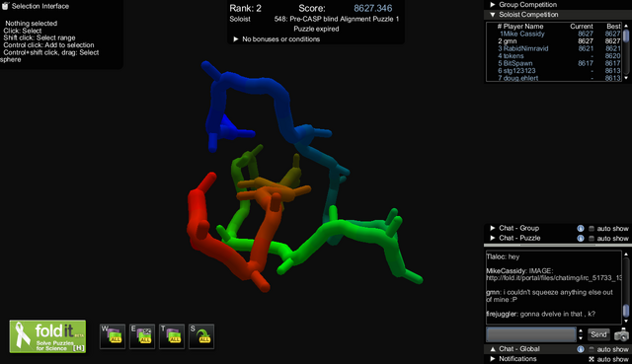
Task: Click the Send chat button
Action: (598, 334)
